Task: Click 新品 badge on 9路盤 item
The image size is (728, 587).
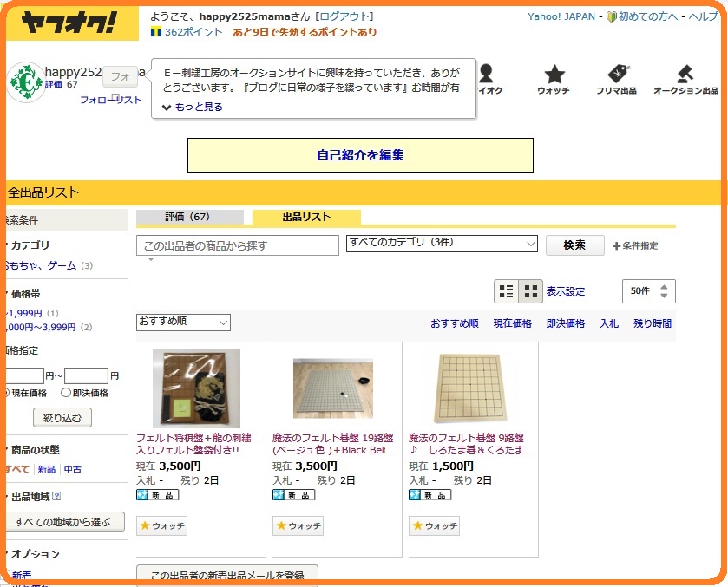Action: tap(430, 495)
